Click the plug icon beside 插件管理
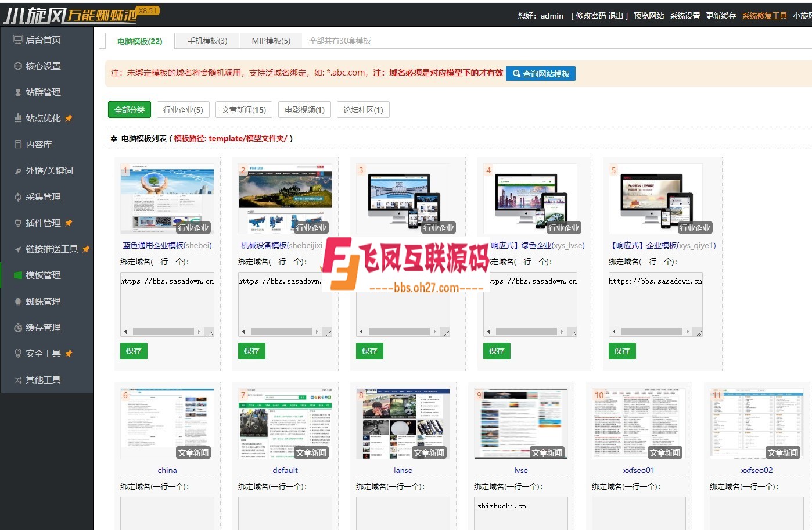 (x=18, y=223)
